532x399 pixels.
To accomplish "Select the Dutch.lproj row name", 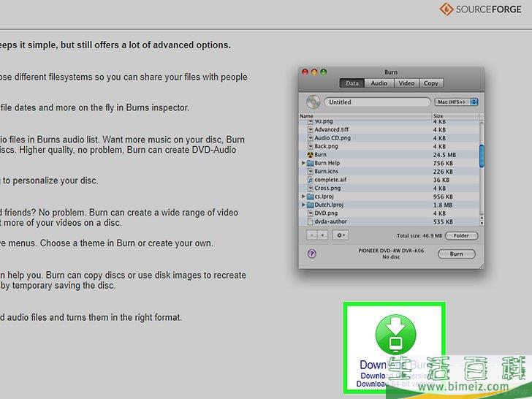I will pyautogui.click(x=329, y=205).
